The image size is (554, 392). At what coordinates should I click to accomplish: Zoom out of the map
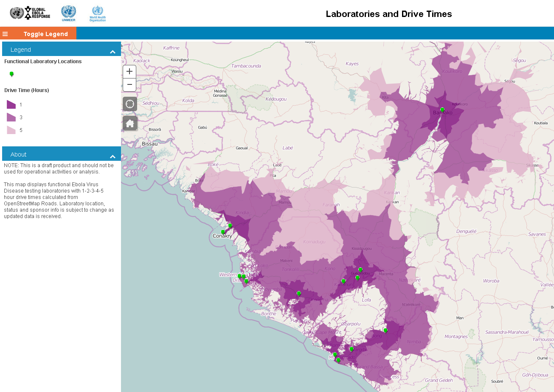click(129, 85)
